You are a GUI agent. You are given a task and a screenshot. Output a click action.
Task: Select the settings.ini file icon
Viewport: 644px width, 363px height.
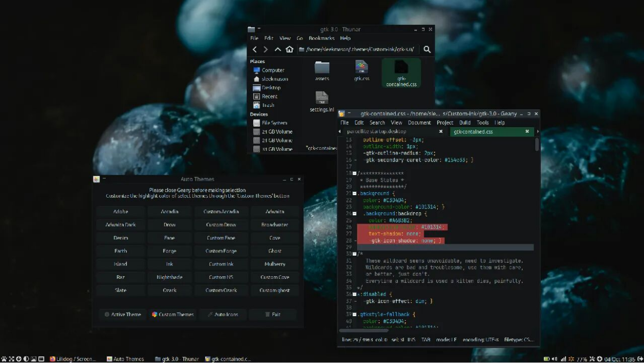pyautogui.click(x=322, y=98)
